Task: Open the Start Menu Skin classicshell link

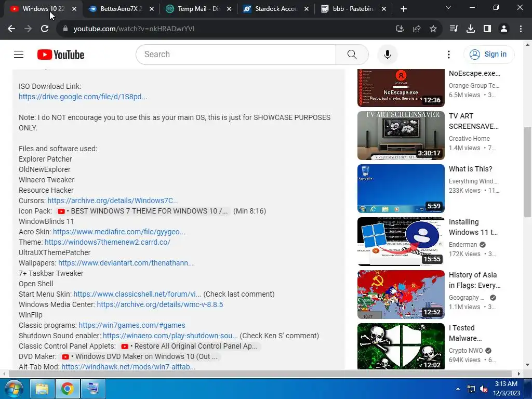Action: pos(137,294)
